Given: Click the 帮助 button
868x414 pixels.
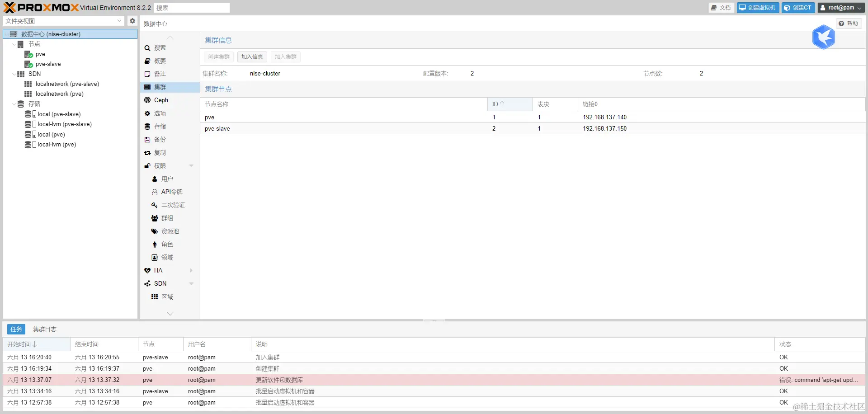Looking at the screenshot, I should click(x=849, y=24).
